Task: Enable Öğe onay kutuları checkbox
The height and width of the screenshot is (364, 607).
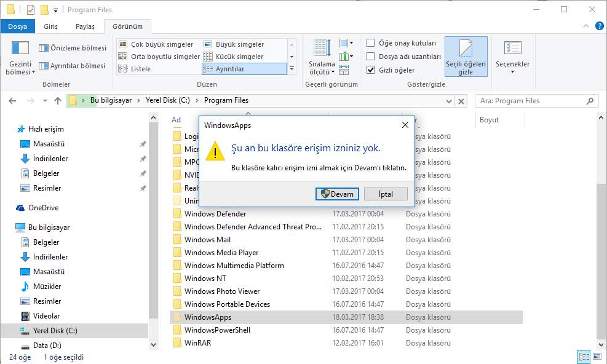Action: [x=370, y=43]
